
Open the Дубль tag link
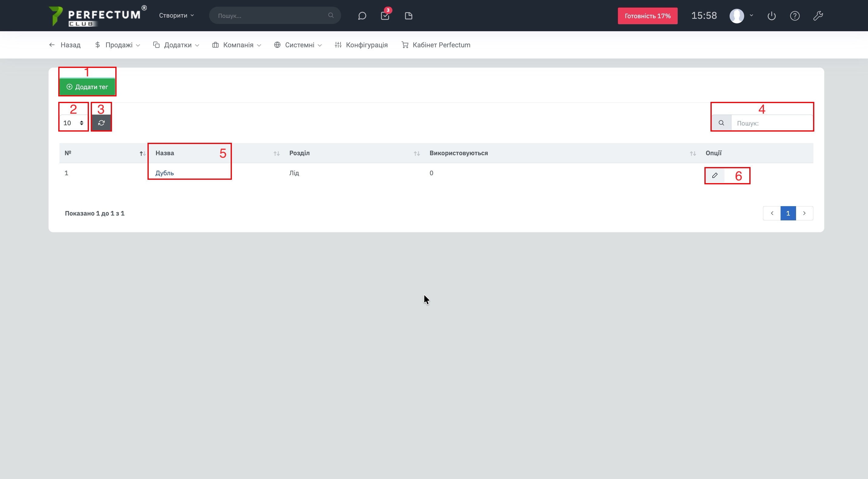(x=164, y=173)
